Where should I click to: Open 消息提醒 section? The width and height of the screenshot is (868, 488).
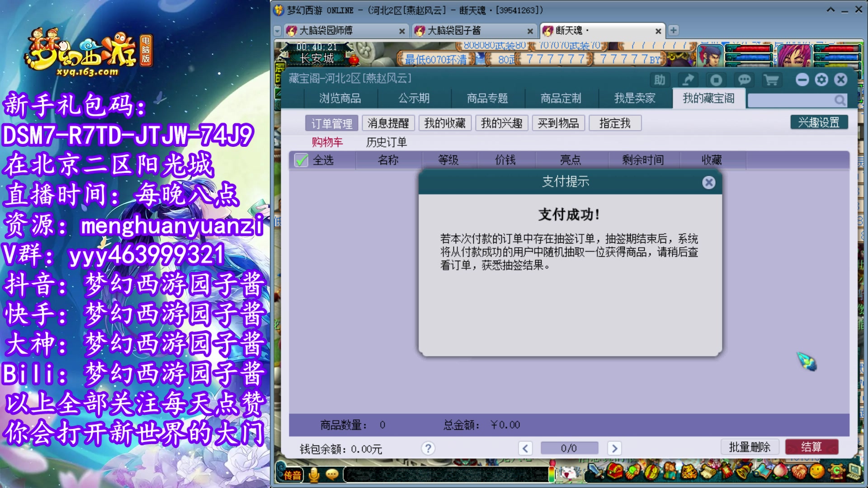[x=388, y=123]
